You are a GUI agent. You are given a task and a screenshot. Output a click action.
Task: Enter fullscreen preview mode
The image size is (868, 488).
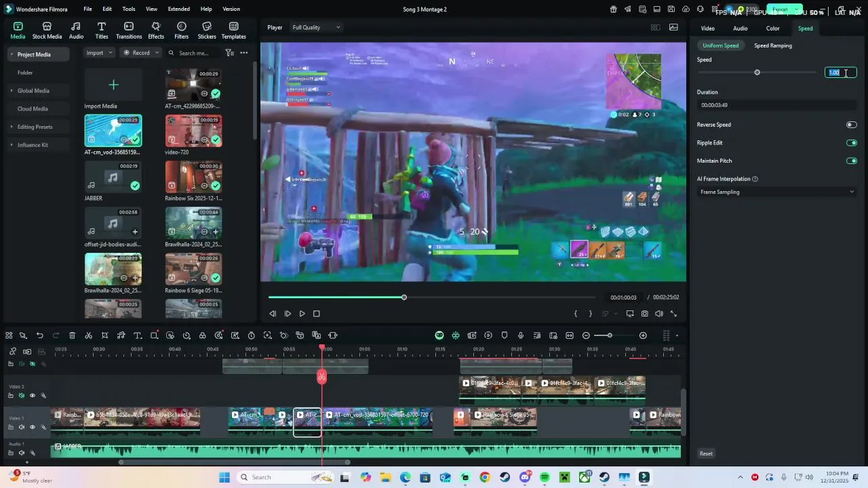673,314
